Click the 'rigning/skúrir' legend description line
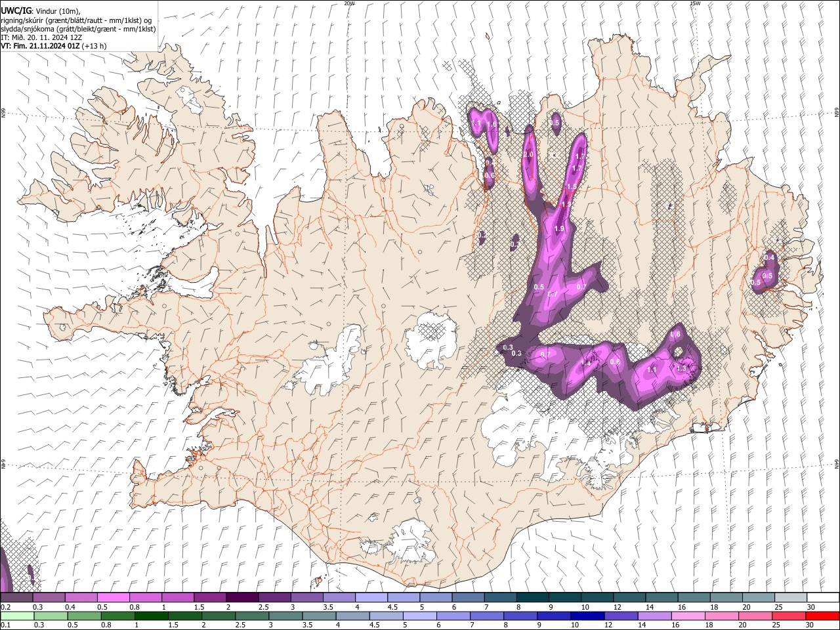The height and width of the screenshot is (630, 840). (76, 20)
